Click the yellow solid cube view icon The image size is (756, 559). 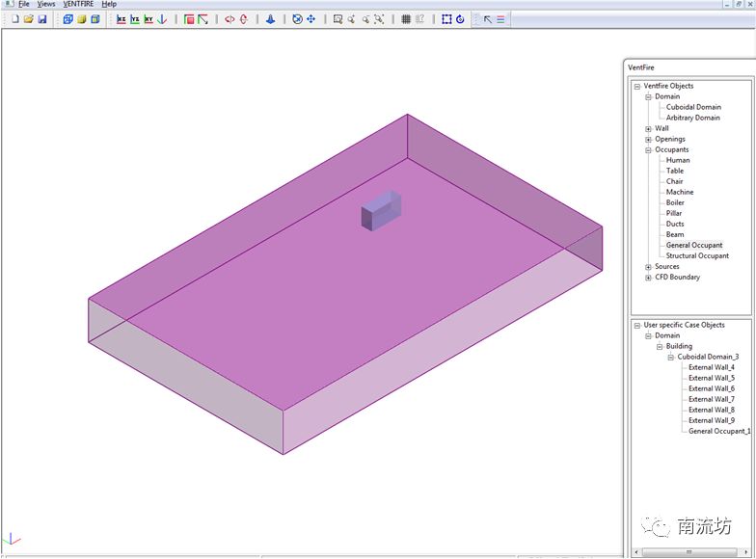[x=82, y=19]
